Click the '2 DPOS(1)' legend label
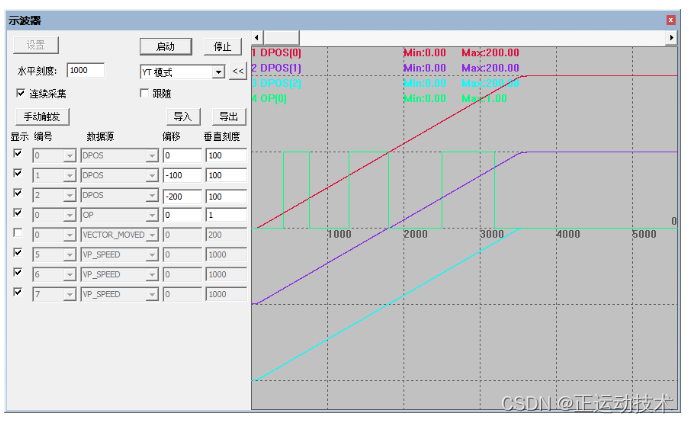 [x=276, y=68]
